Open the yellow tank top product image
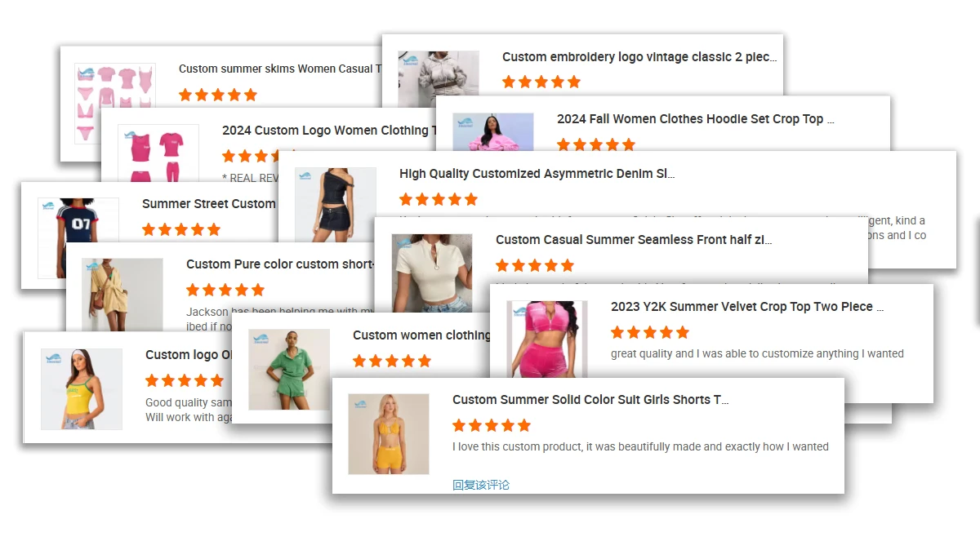980x537 pixels. click(82, 389)
